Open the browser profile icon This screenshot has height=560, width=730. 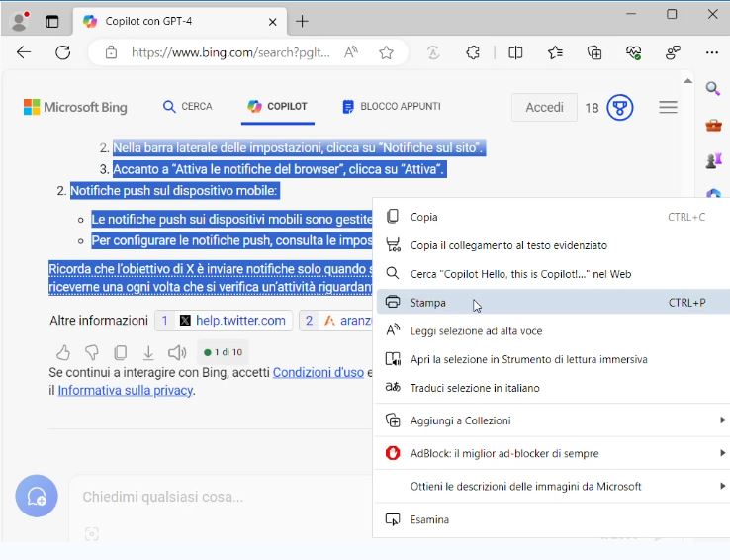(x=20, y=21)
